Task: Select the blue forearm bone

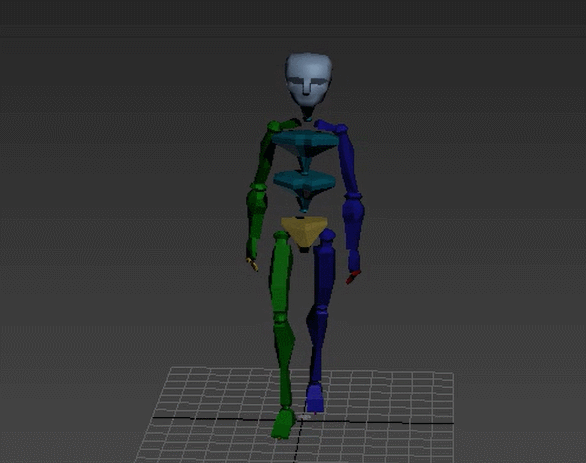Action: tap(354, 232)
